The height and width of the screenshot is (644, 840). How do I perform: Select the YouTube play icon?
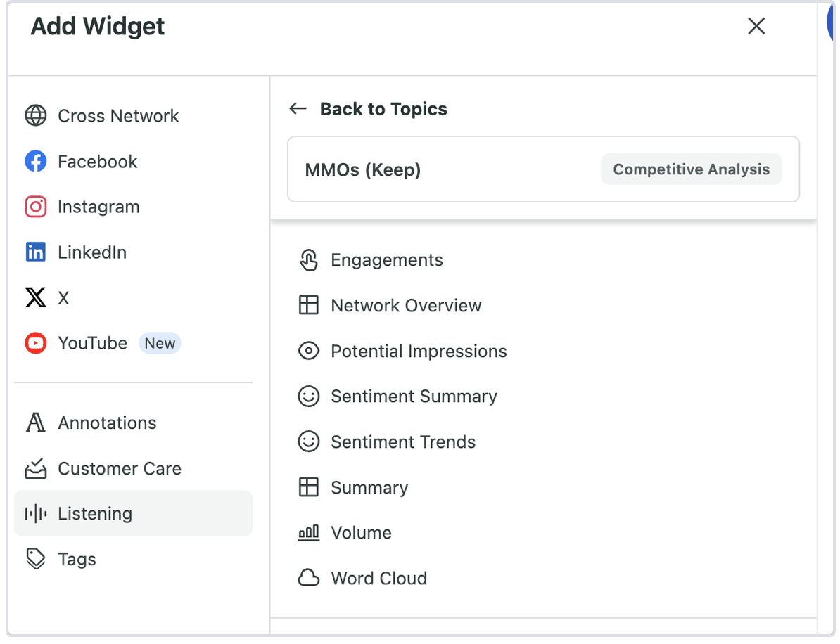36,343
